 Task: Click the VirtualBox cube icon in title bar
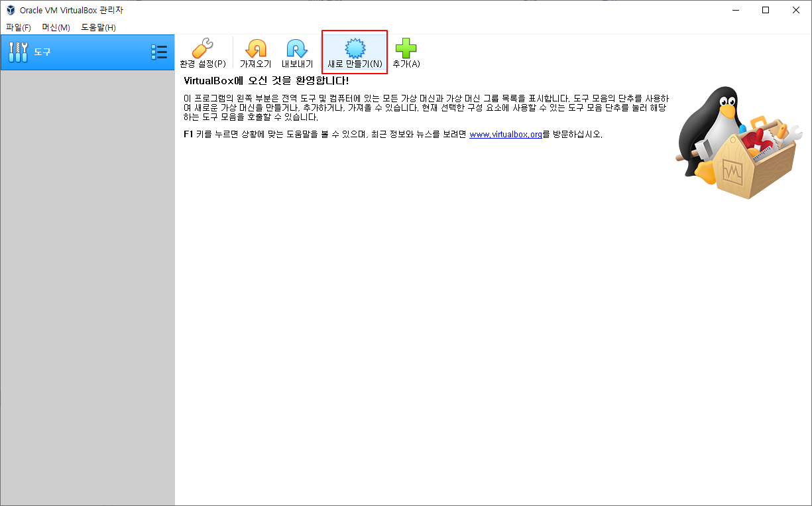[x=11, y=10]
